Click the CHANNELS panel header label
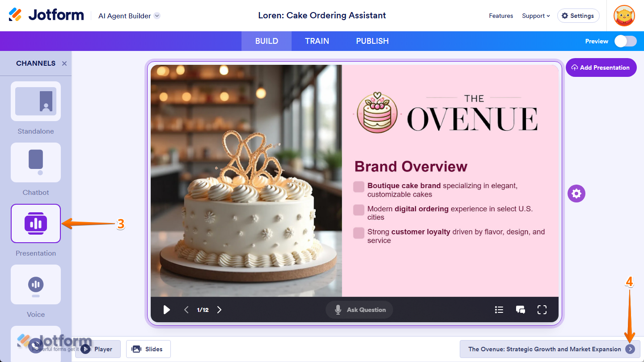Screen dimensions: 644x362 coord(36,63)
